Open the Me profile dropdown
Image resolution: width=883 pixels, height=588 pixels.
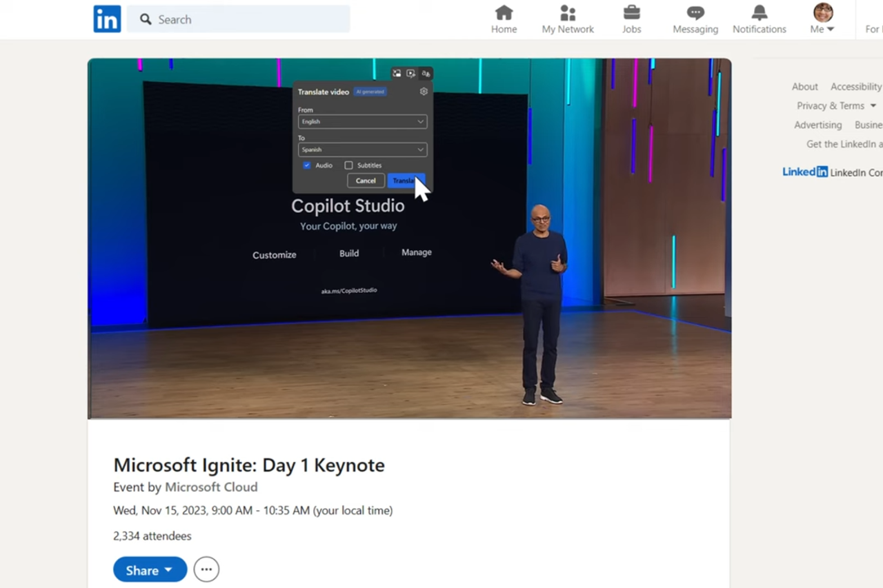[821, 19]
